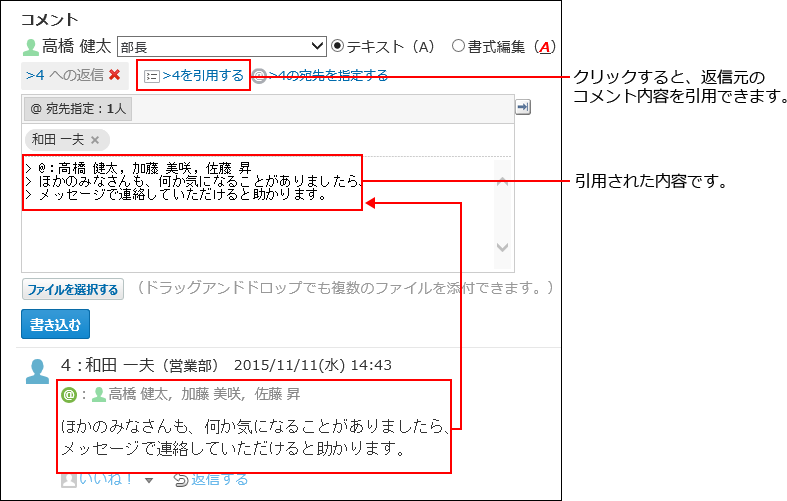Click the 和田 一夫 avatar icon on comment 4
787x501 pixels.
point(38,371)
